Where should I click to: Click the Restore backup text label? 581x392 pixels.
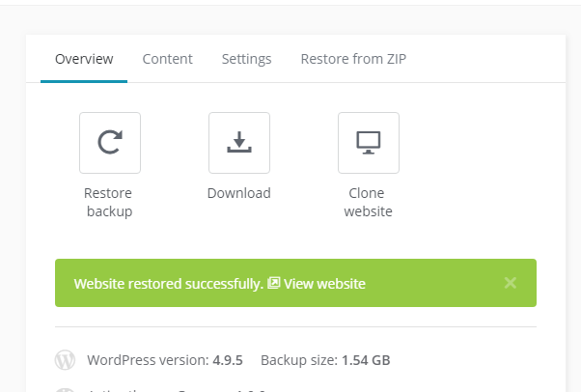click(x=109, y=202)
